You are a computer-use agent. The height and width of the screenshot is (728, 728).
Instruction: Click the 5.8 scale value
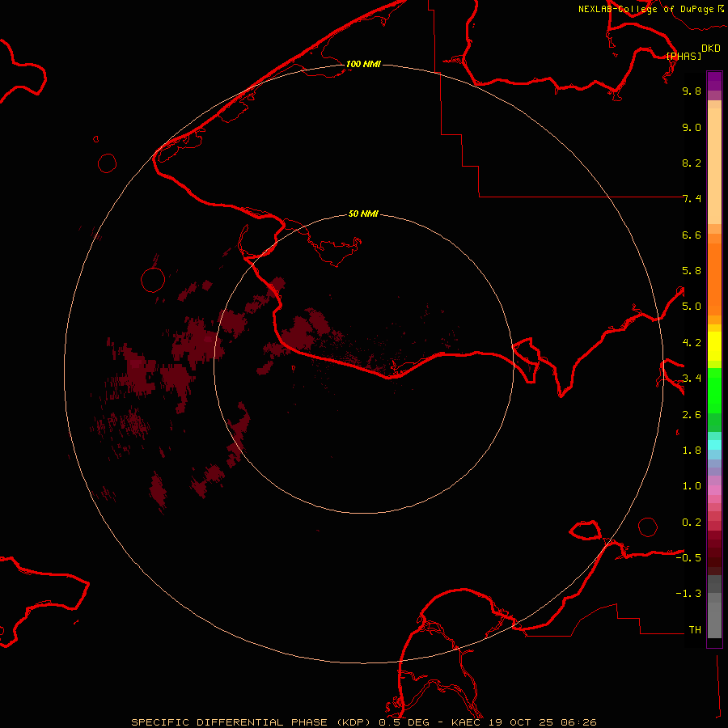coord(692,271)
